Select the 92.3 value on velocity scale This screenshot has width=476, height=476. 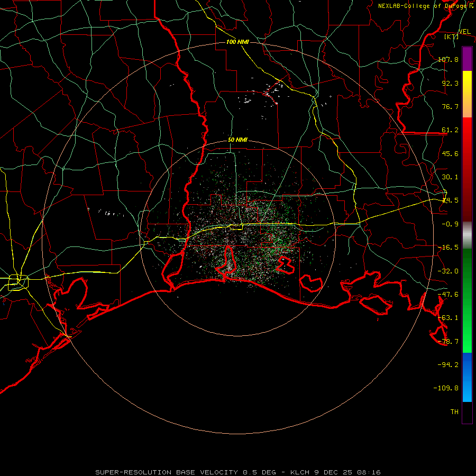point(450,83)
